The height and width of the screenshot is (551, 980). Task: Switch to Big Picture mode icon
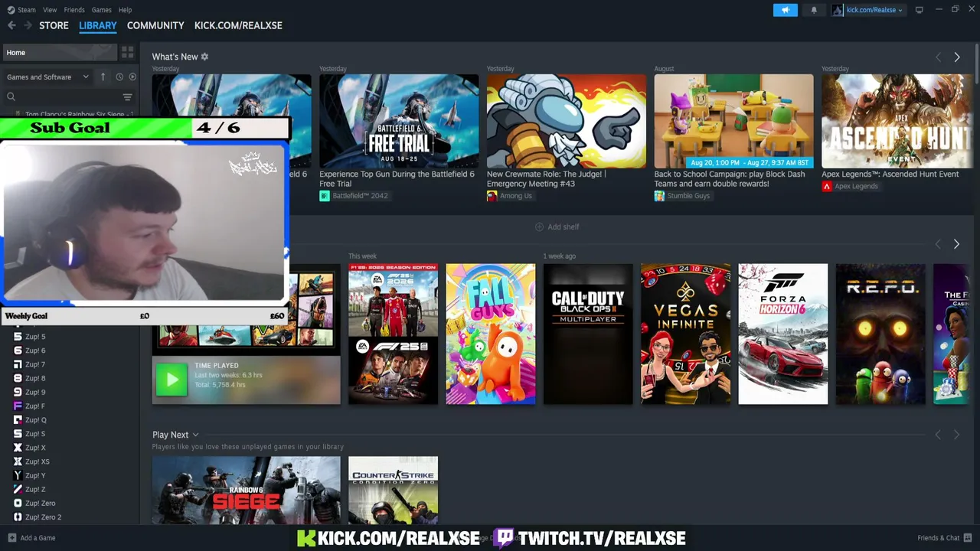click(919, 10)
